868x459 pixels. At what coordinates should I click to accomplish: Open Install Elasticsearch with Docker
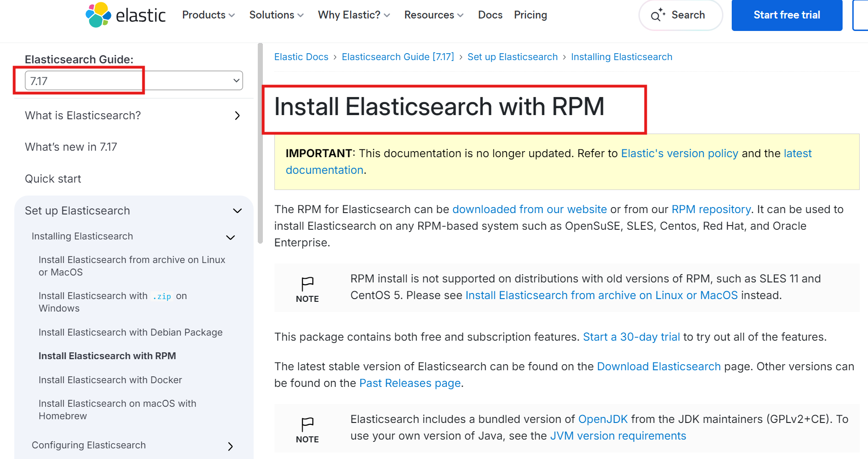(110, 380)
